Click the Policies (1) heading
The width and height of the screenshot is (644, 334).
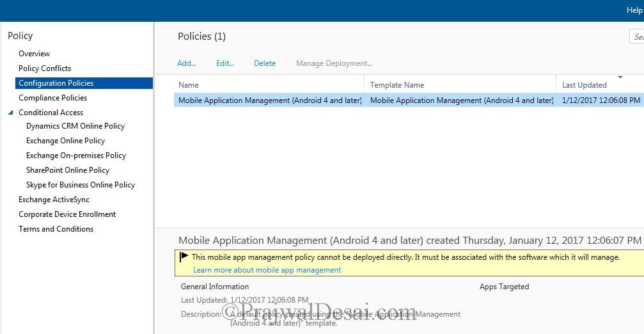[201, 36]
